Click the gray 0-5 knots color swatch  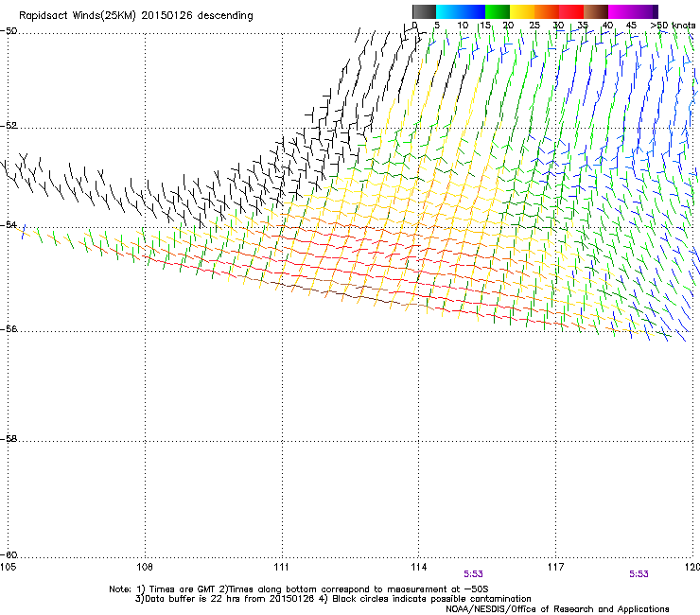click(x=424, y=11)
